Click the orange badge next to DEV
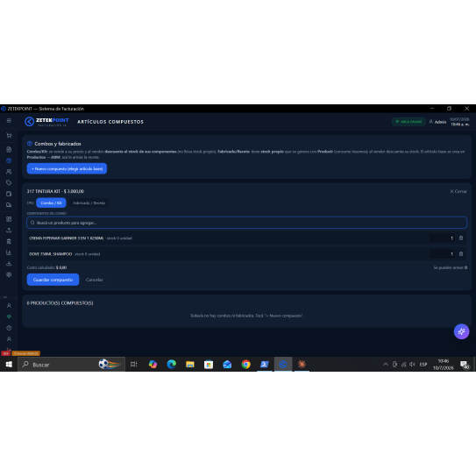The width and height of the screenshot is (476, 476). pyautogui.click(x=25, y=353)
